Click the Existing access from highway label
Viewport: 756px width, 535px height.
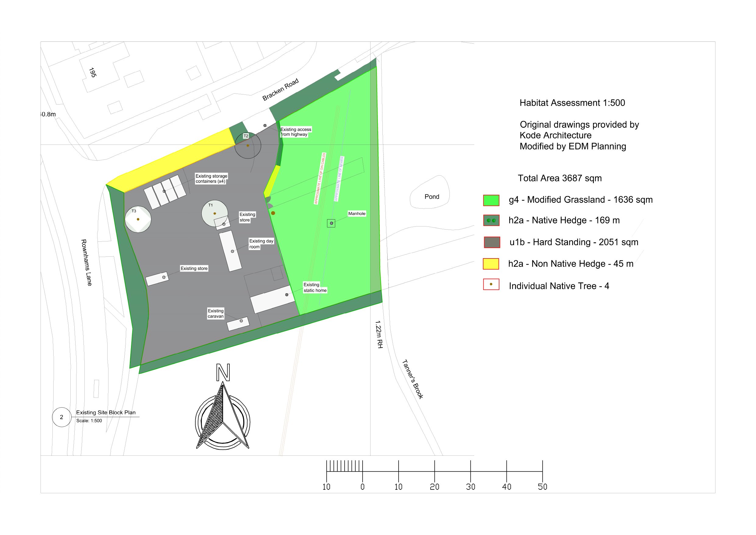(x=295, y=132)
